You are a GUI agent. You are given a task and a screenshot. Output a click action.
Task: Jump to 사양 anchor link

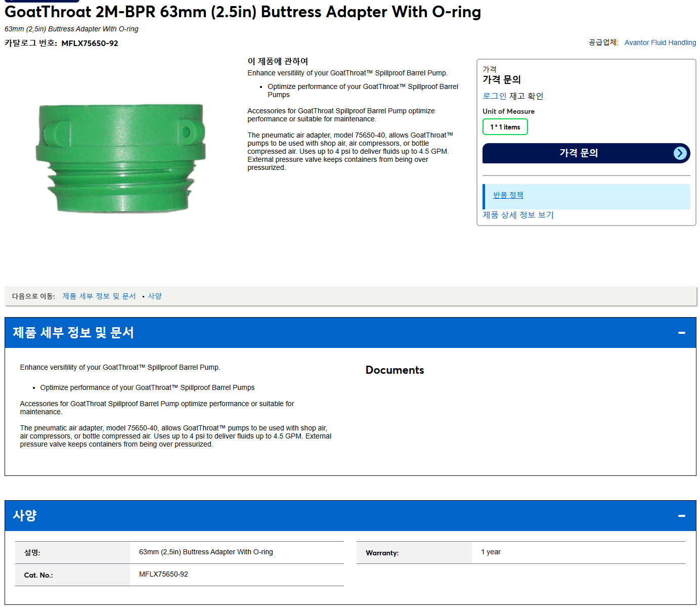(155, 296)
